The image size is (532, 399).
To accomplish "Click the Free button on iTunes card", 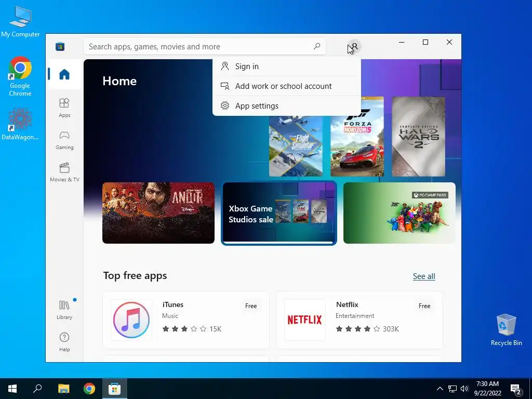I will click(x=251, y=306).
